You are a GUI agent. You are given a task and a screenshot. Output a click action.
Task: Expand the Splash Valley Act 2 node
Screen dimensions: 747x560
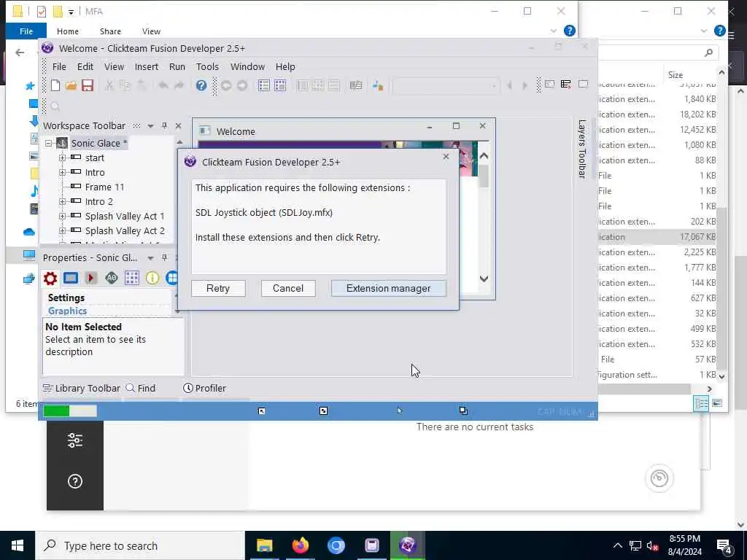(62, 231)
